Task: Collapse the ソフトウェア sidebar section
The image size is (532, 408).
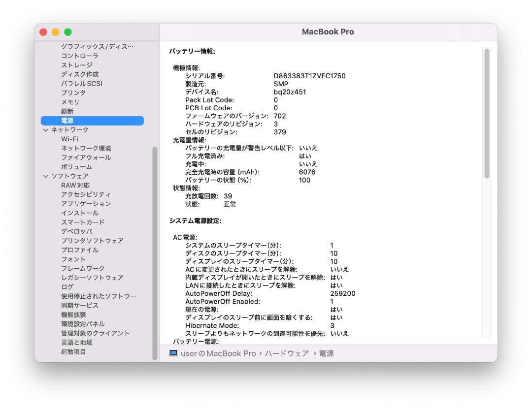Action: [x=46, y=176]
